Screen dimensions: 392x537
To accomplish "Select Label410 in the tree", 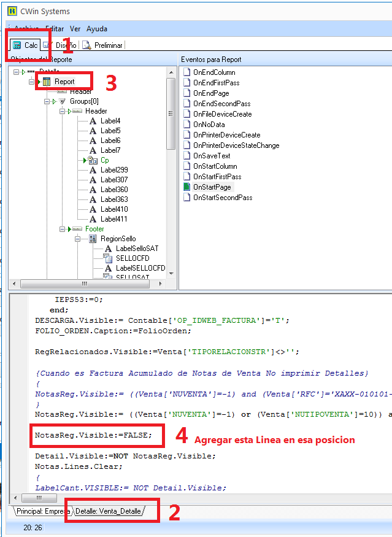I will pos(114,209).
